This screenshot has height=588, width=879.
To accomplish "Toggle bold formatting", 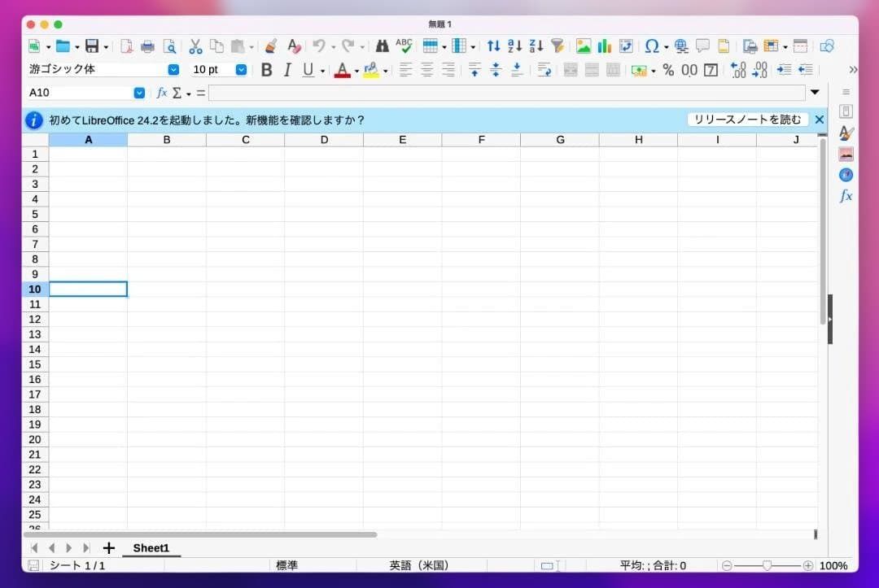I will (267, 70).
